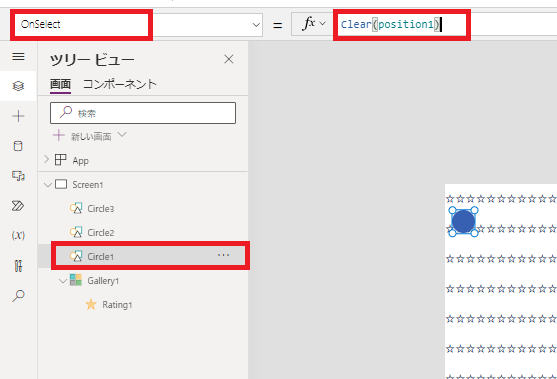Select Gallery1 in tree view
The width and height of the screenshot is (557, 379).
[103, 281]
